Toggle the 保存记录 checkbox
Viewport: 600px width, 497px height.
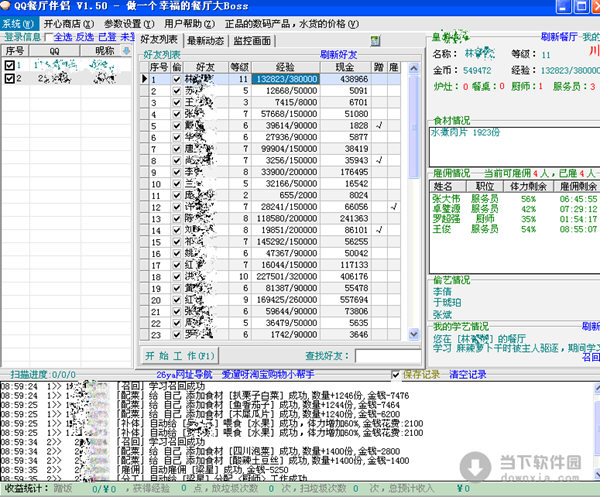[396, 375]
